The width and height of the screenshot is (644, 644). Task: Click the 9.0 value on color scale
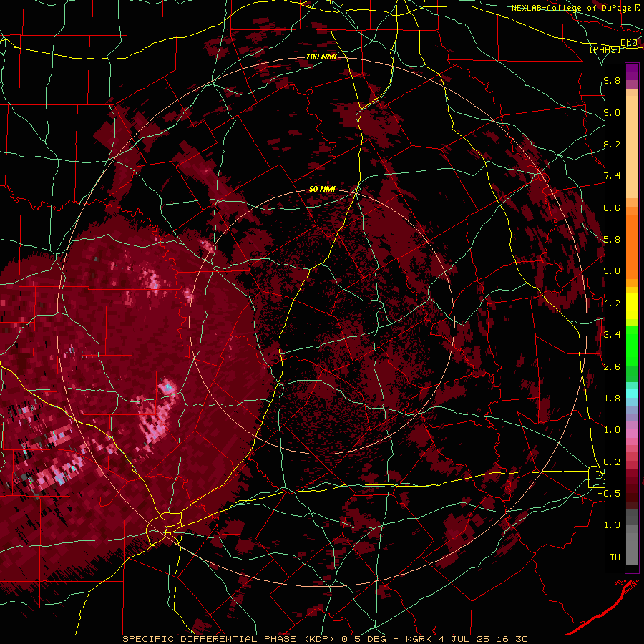point(612,112)
